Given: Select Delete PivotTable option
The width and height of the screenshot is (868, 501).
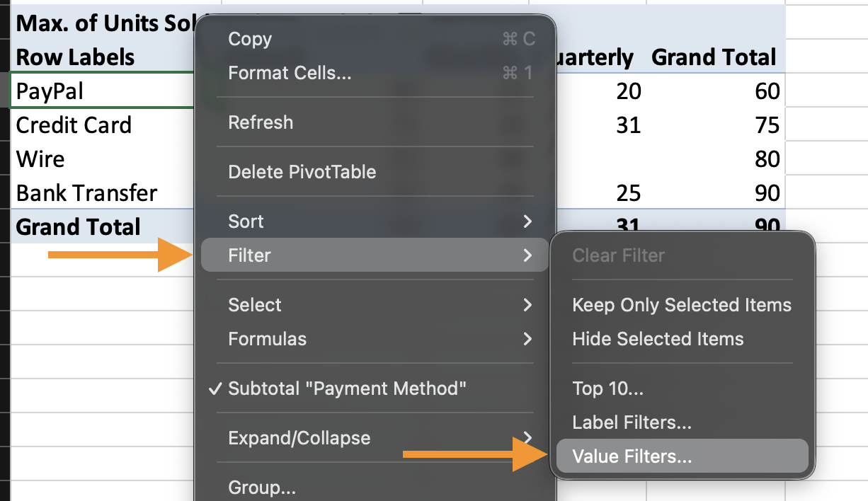Looking at the screenshot, I should (302, 172).
